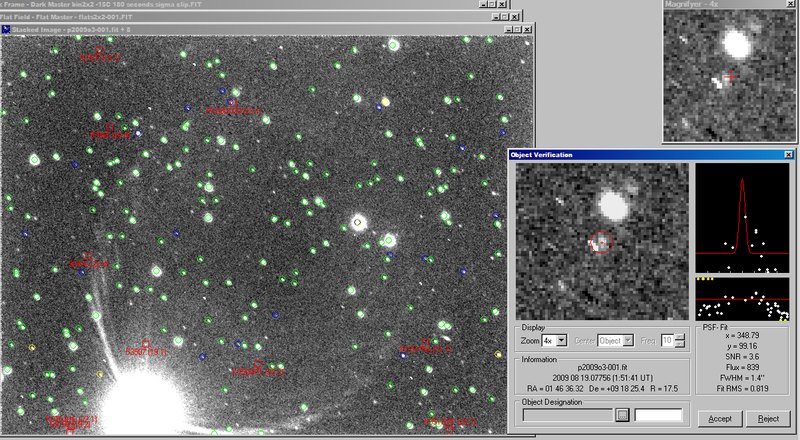Decrease the Freq value with down arrow
This screenshot has width=800, height=440.
tap(679, 344)
